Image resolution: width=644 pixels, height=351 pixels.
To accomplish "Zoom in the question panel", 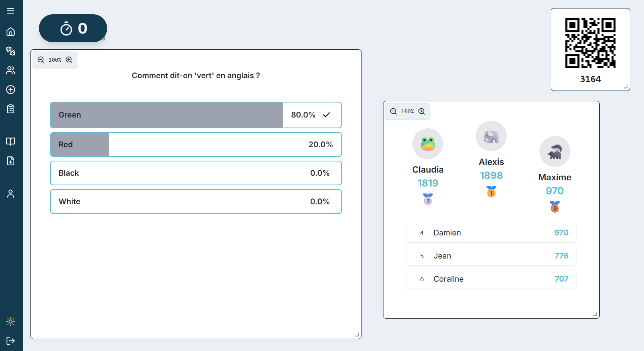I will (x=69, y=60).
